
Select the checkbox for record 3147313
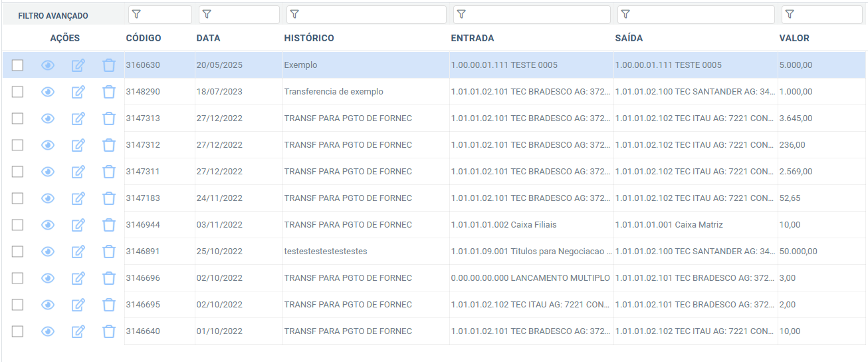pyautogui.click(x=17, y=118)
